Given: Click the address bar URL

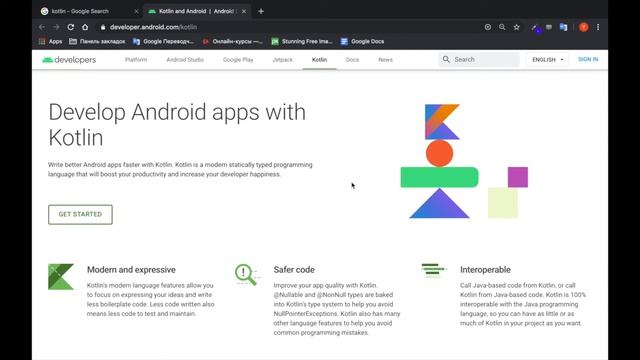Looking at the screenshot, I should 153,27.
